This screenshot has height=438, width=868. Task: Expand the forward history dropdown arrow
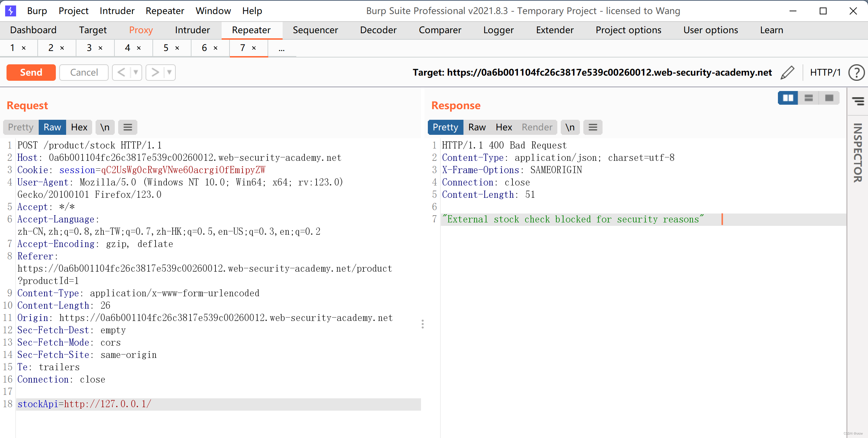pos(170,73)
